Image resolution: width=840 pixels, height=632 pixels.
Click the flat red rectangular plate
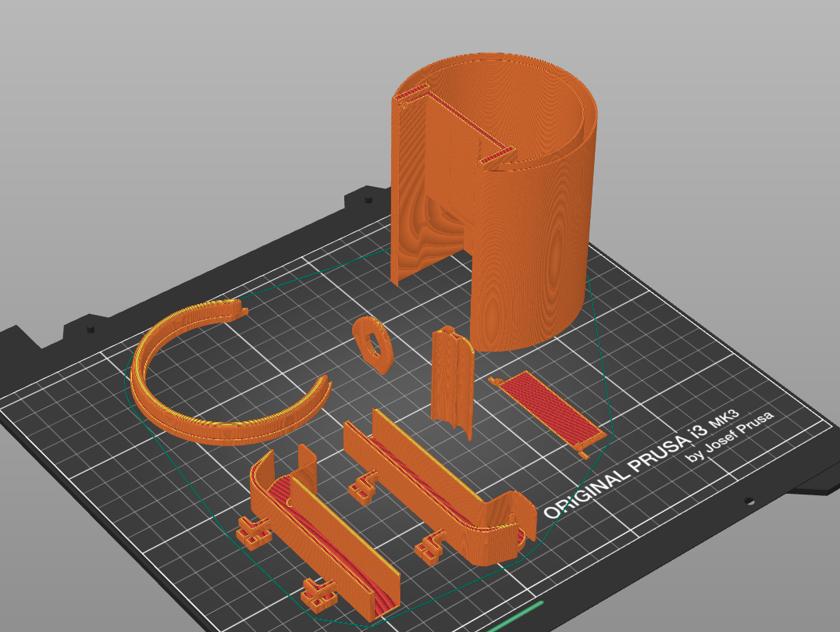click(x=549, y=412)
